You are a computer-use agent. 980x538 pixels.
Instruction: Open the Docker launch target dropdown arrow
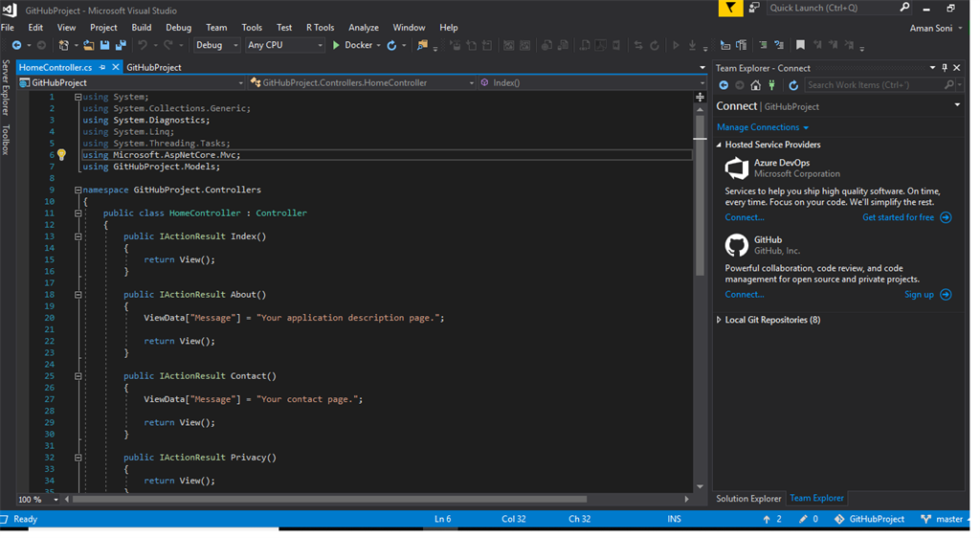[378, 46]
